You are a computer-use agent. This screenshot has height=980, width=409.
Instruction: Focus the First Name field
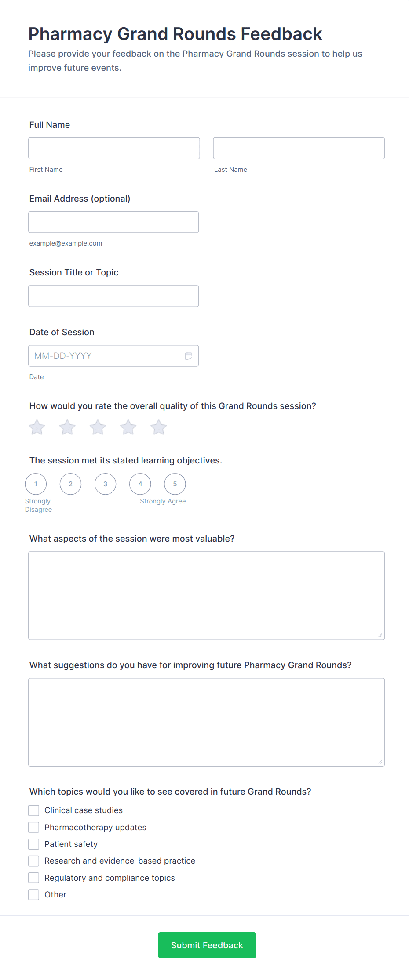tap(114, 148)
